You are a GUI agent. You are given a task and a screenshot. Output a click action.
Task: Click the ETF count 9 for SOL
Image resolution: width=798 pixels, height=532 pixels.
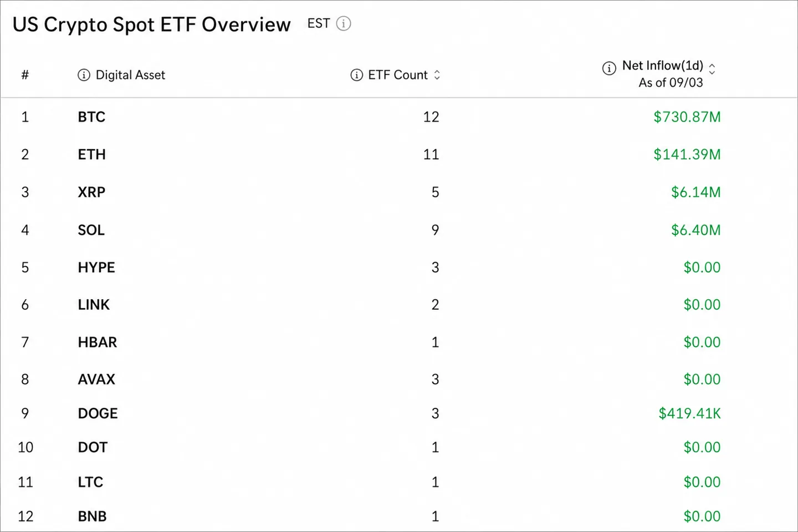tap(435, 230)
